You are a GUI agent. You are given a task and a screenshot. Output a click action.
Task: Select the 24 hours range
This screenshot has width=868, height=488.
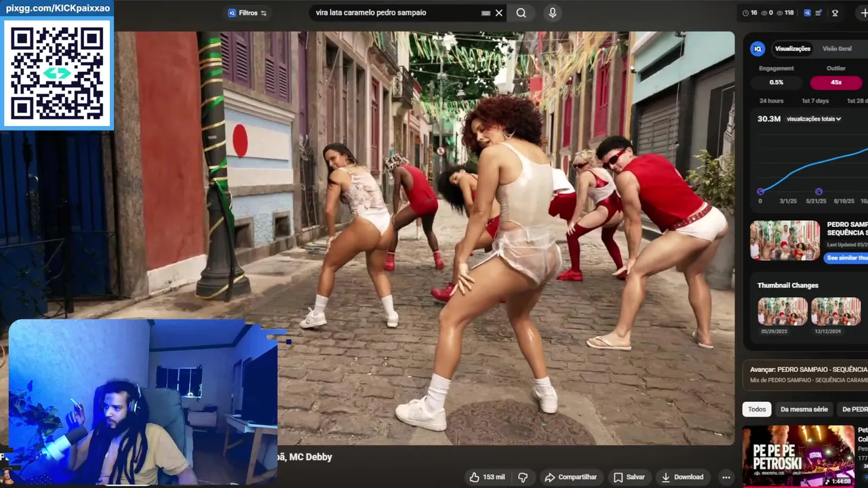771,101
